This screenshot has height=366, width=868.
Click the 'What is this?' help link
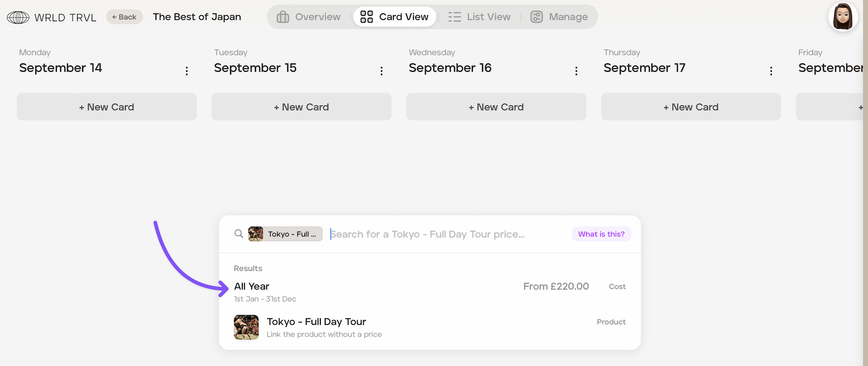click(601, 234)
